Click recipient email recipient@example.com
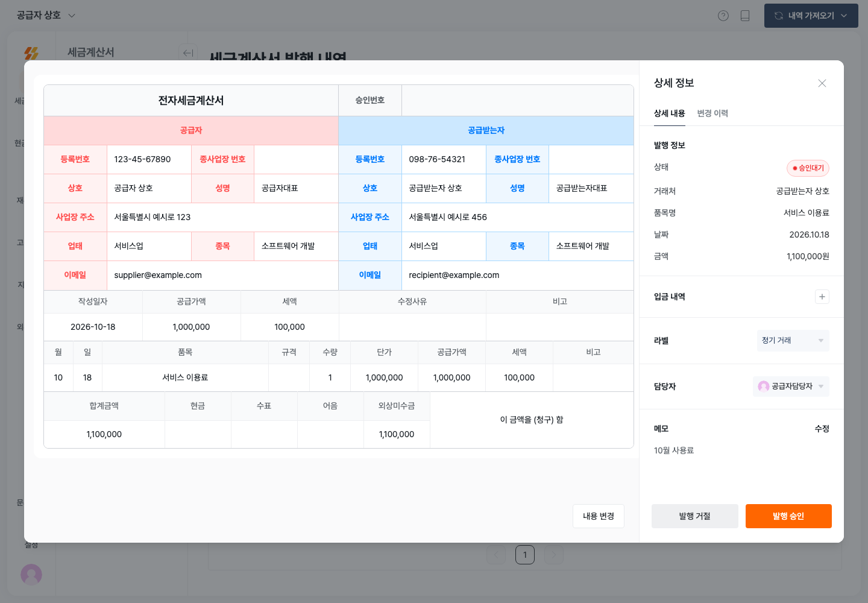Image resolution: width=868 pixels, height=603 pixels. pyautogui.click(x=454, y=275)
